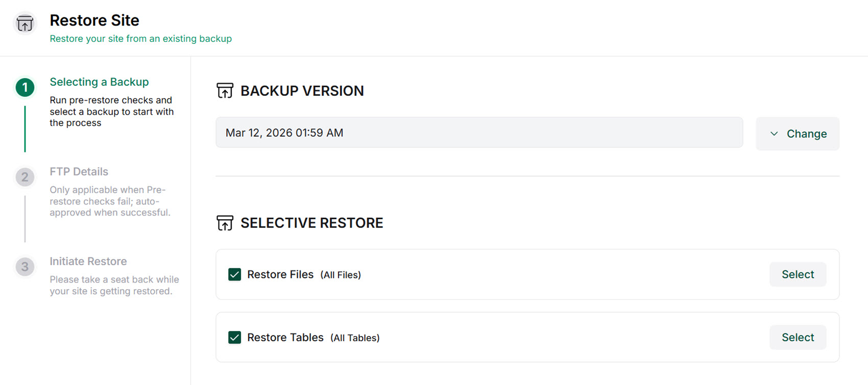The height and width of the screenshot is (385, 868).
Task: Click Select next to Restore Tables
Action: [798, 337]
